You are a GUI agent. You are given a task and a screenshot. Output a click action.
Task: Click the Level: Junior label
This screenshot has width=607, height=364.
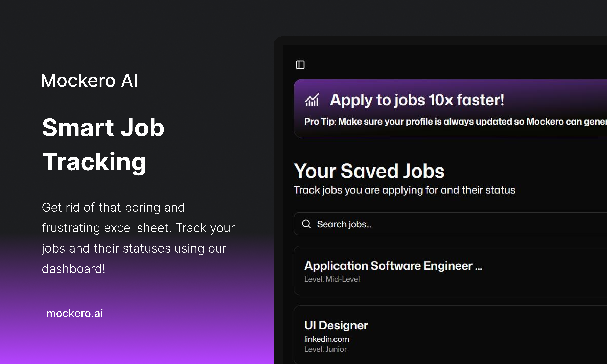(x=325, y=349)
